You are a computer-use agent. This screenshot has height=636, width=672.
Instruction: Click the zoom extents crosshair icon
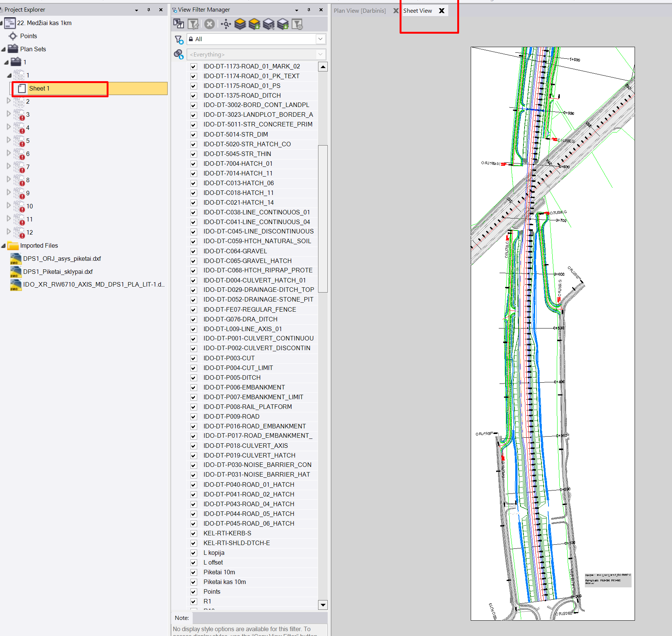(226, 24)
